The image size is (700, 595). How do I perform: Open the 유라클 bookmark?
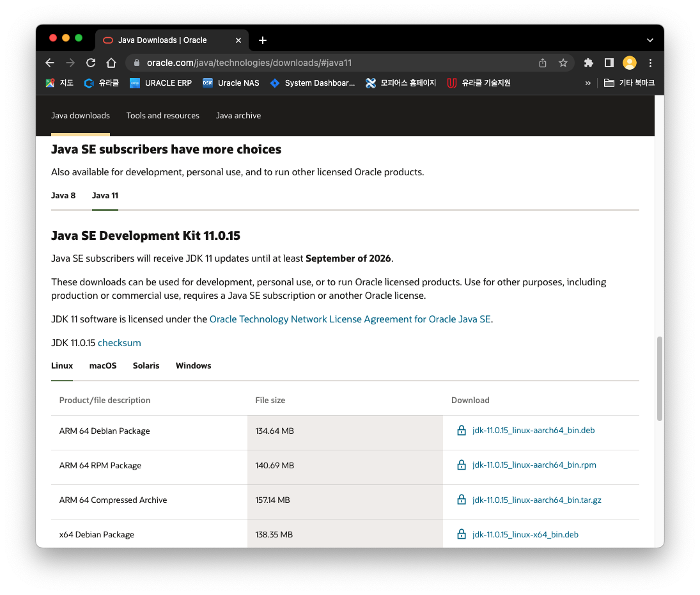[x=102, y=83]
